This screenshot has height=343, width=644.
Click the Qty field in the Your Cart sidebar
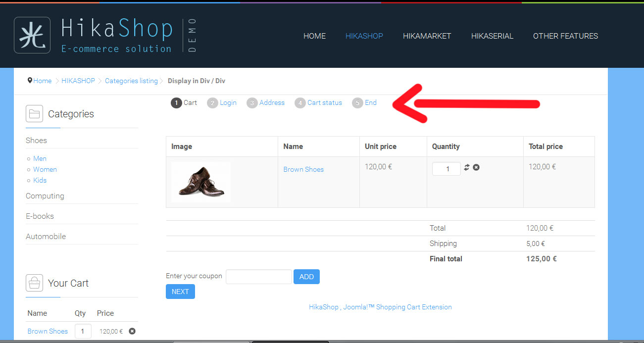pyautogui.click(x=83, y=331)
